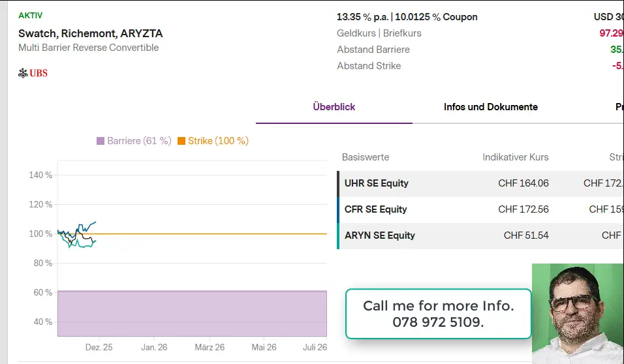Select the CFR SE Equity row
This screenshot has width=624, height=364.
click(480, 209)
